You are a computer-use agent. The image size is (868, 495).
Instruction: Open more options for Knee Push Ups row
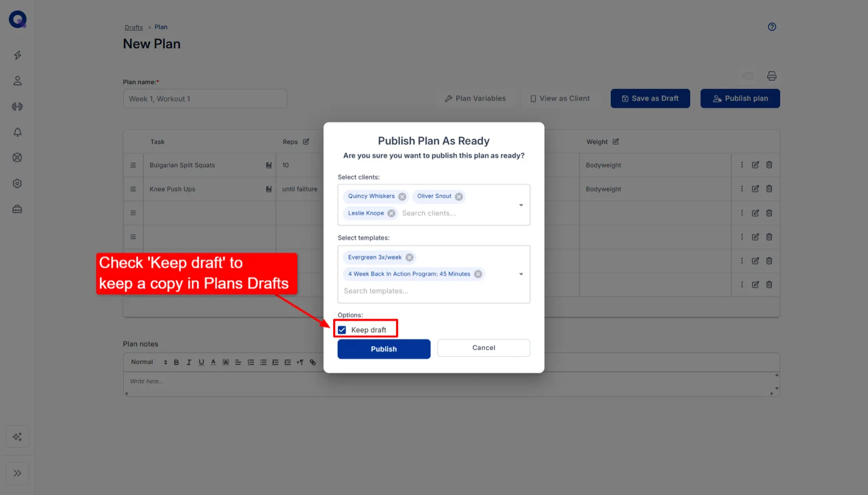pyautogui.click(x=742, y=189)
